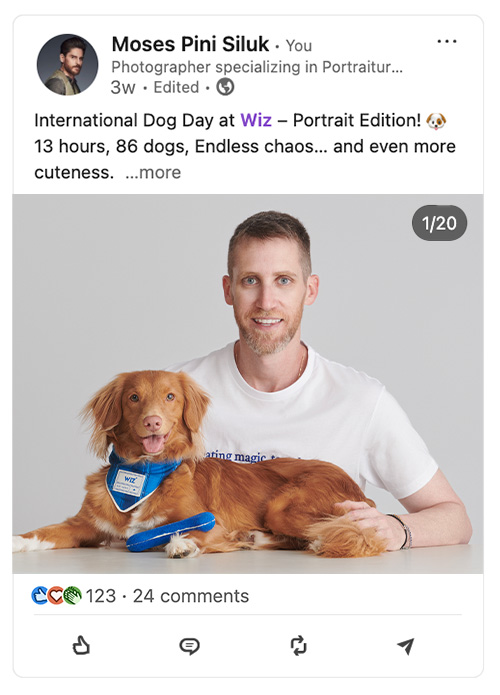Click the author's round profile photo

tap(67, 65)
